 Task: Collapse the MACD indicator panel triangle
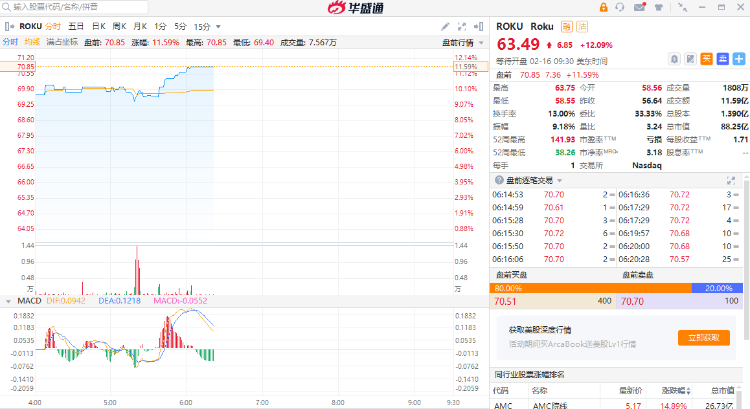point(8,301)
